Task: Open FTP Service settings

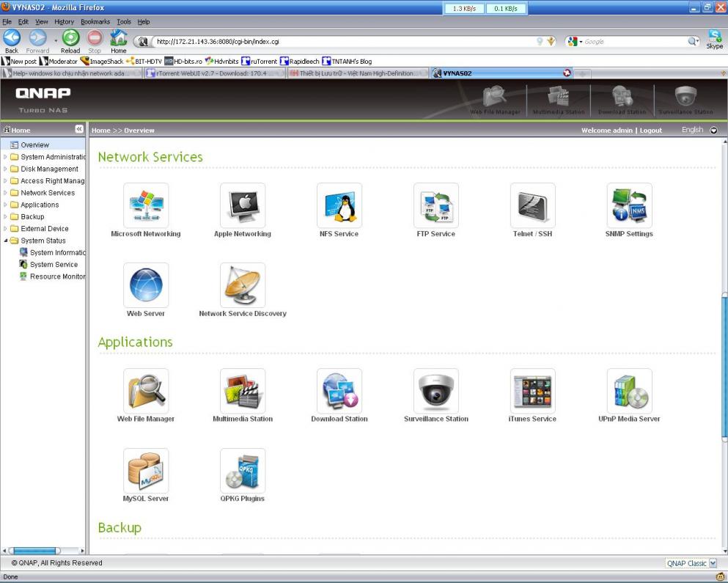Action: [x=436, y=205]
